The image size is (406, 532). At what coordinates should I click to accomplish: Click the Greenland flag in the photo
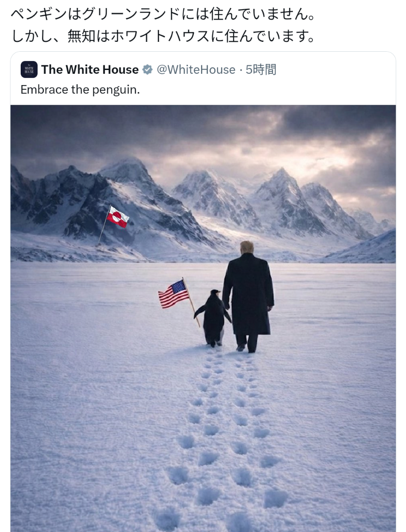(117, 217)
